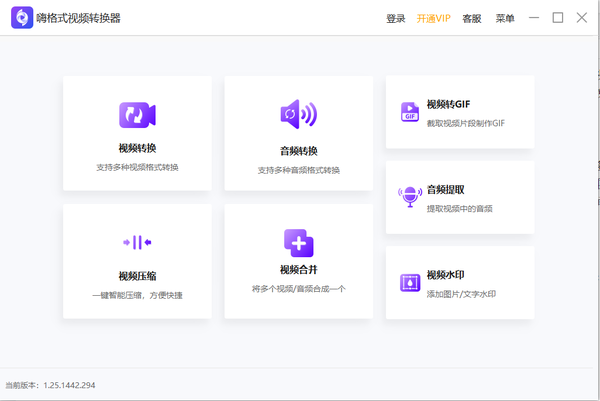
Task: Click the audio extraction microphone icon
Action: coord(409,196)
